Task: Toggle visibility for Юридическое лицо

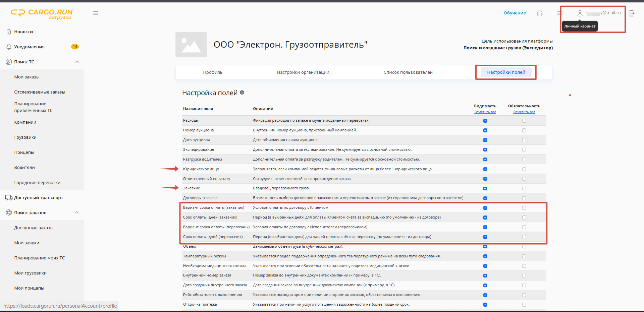Action: 485,169
